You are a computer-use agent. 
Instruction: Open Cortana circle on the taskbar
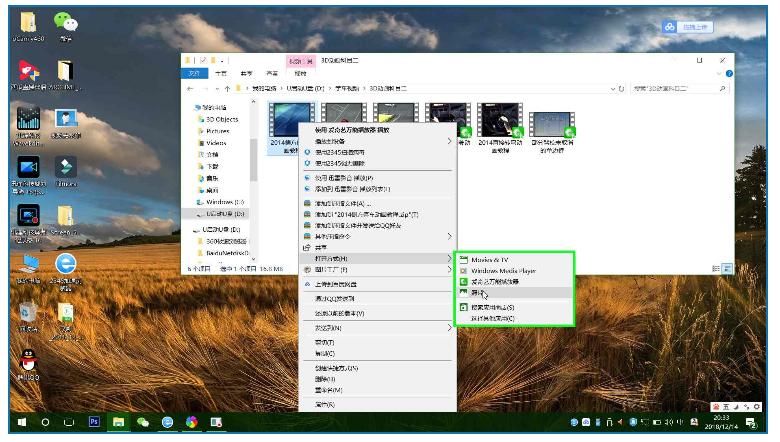pyautogui.click(x=45, y=422)
